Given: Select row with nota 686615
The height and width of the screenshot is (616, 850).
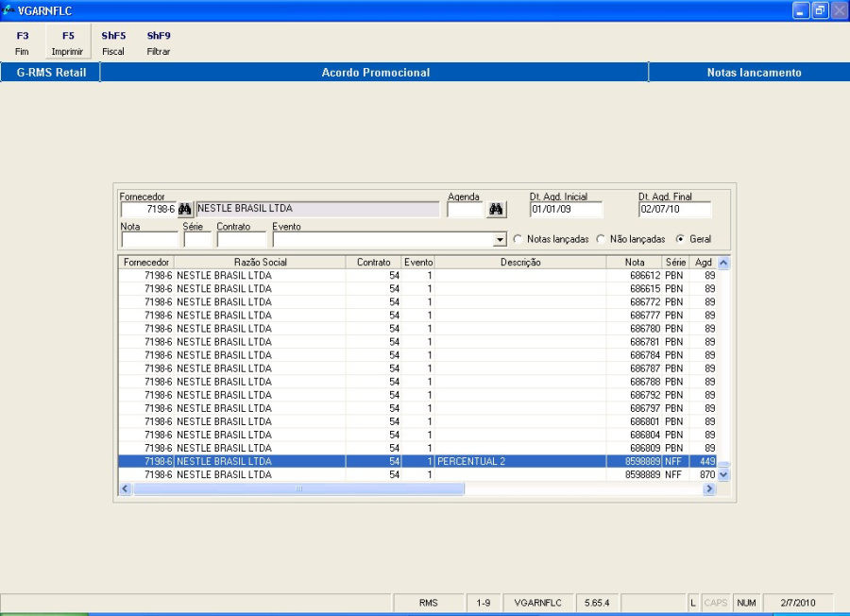Looking at the screenshot, I should coord(417,289).
